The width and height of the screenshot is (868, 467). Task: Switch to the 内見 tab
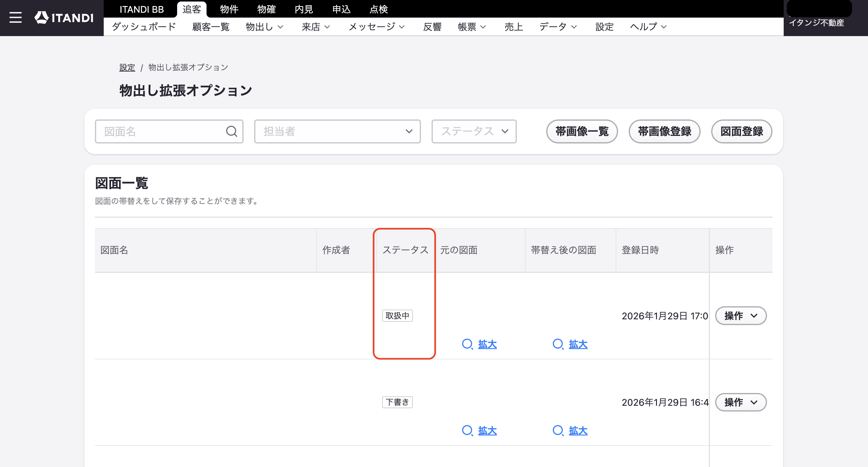point(304,9)
